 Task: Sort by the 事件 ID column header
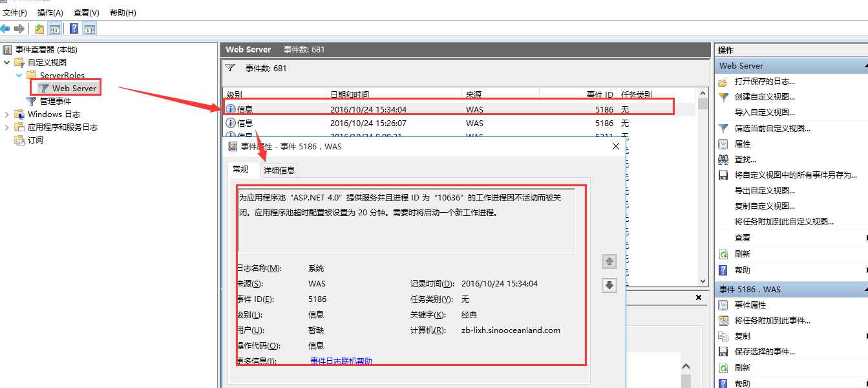point(578,94)
